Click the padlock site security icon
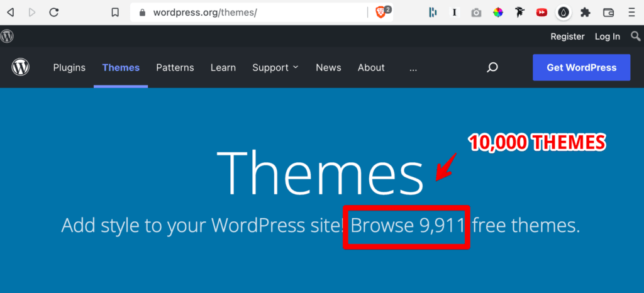The image size is (644, 293). tap(143, 13)
